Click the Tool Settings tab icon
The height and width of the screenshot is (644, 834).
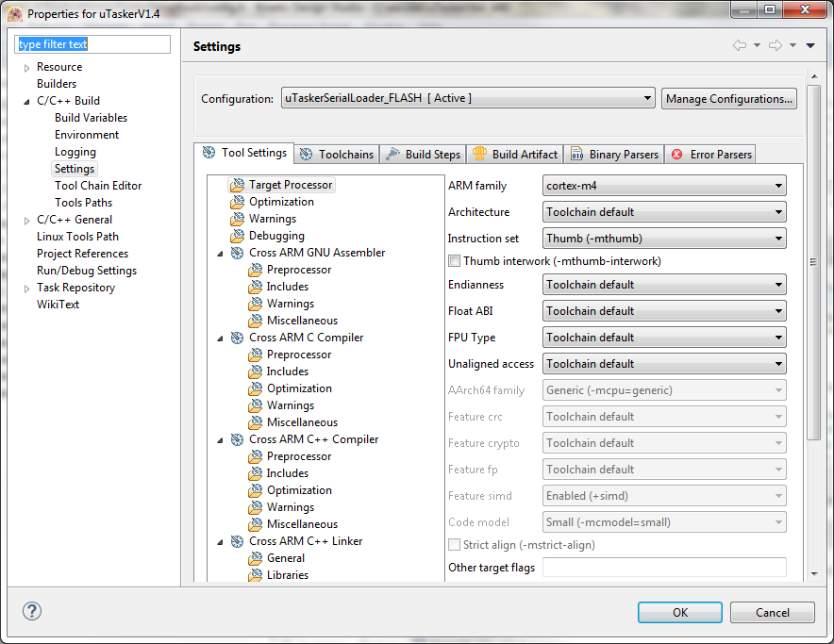(x=209, y=153)
